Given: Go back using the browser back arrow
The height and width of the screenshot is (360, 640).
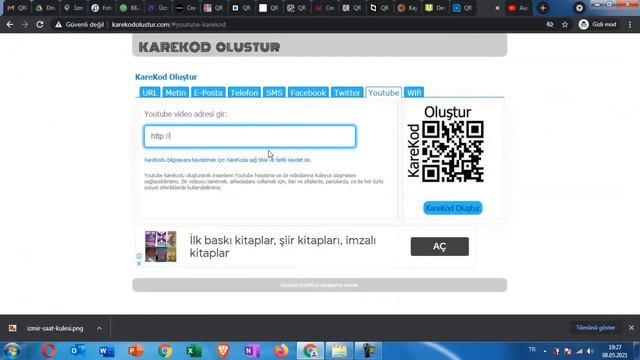Looking at the screenshot, I should [x=10, y=24].
